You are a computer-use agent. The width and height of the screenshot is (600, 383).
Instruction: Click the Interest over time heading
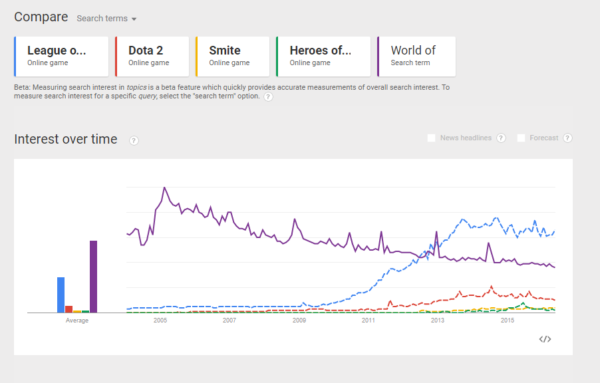(66, 139)
